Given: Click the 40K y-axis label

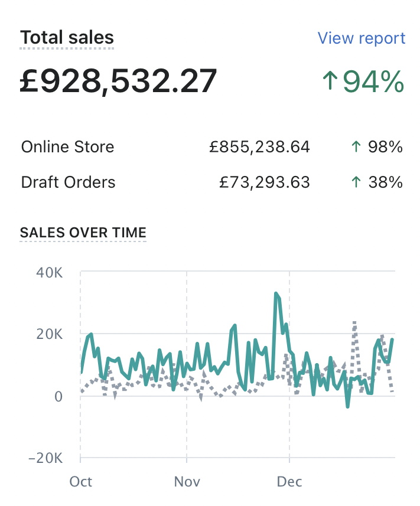Looking at the screenshot, I should 50,273.
